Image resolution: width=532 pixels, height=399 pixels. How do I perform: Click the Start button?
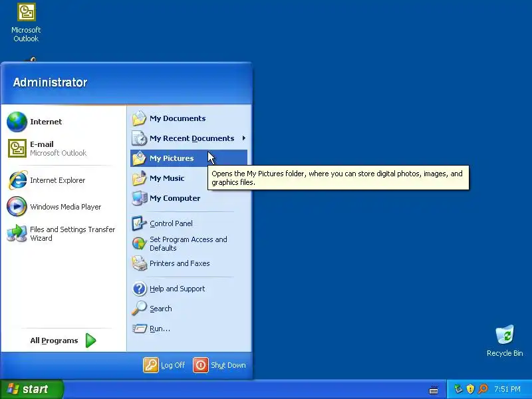coord(32,389)
